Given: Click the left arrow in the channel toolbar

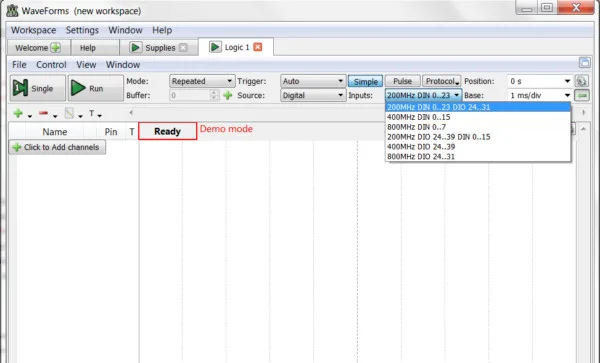Looking at the screenshot, I should pyautogui.click(x=131, y=112).
